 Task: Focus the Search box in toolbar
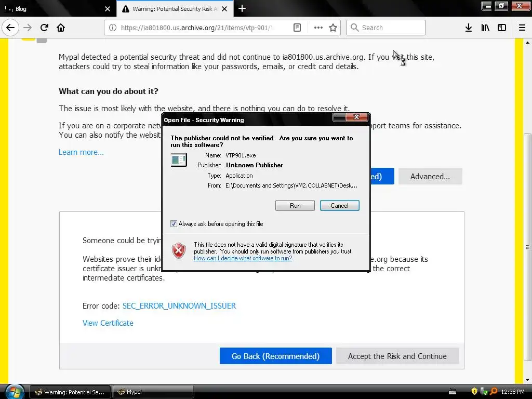click(x=385, y=28)
